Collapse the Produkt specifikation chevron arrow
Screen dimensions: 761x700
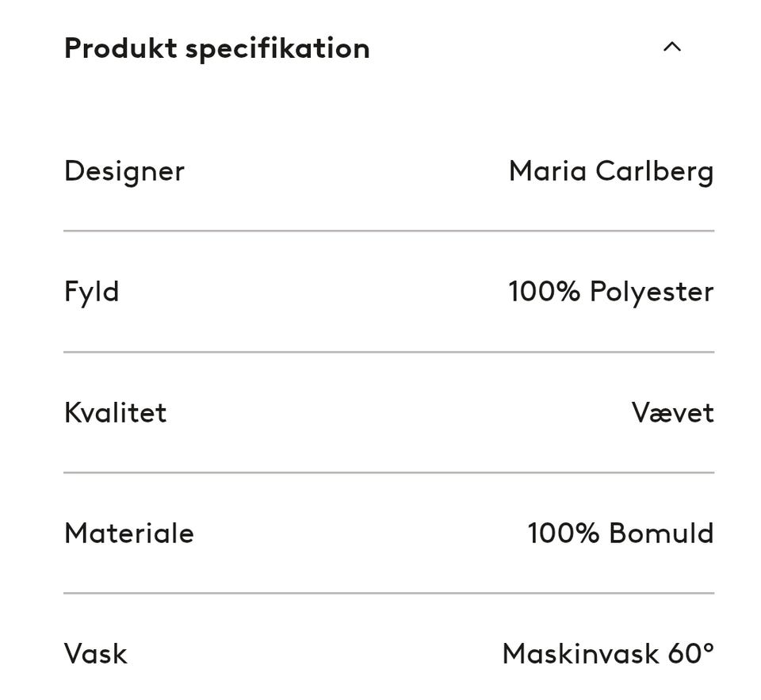[x=671, y=47]
